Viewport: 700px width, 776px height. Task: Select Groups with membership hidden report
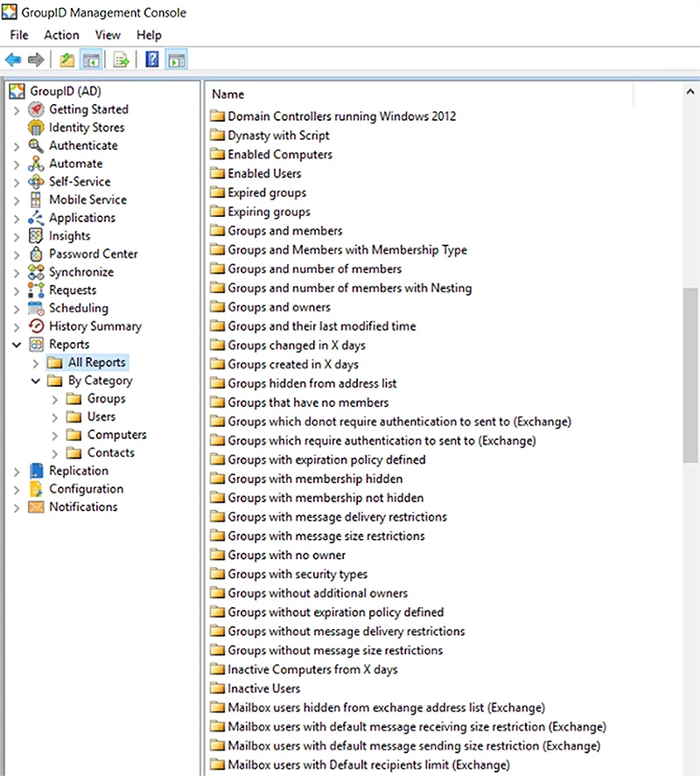315,479
